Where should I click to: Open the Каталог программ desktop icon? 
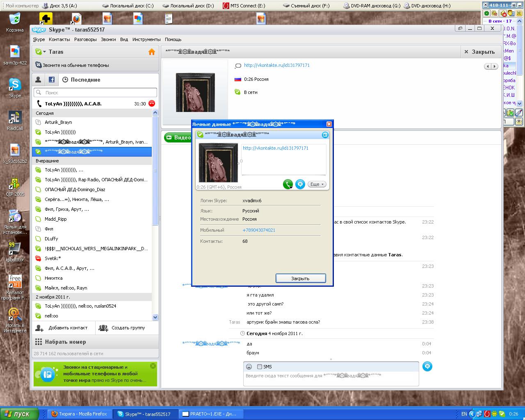15,287
